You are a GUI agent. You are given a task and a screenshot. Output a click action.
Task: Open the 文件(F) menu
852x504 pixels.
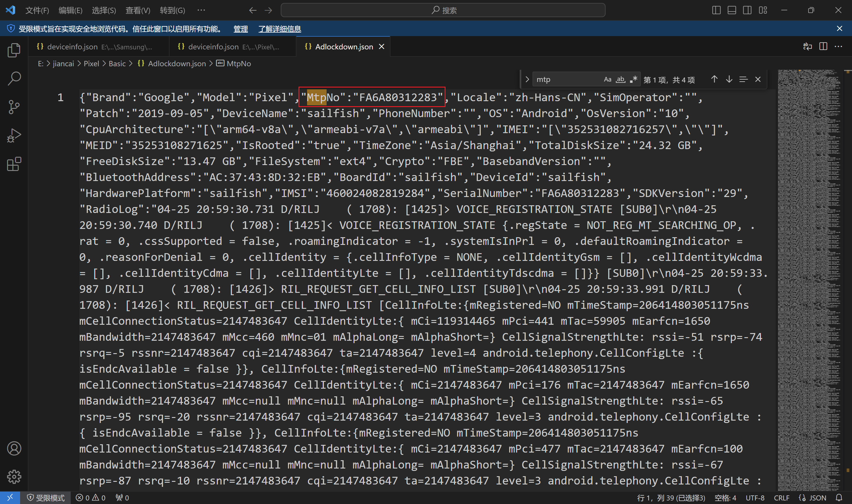pyautogui.click(x=37, y=11)
